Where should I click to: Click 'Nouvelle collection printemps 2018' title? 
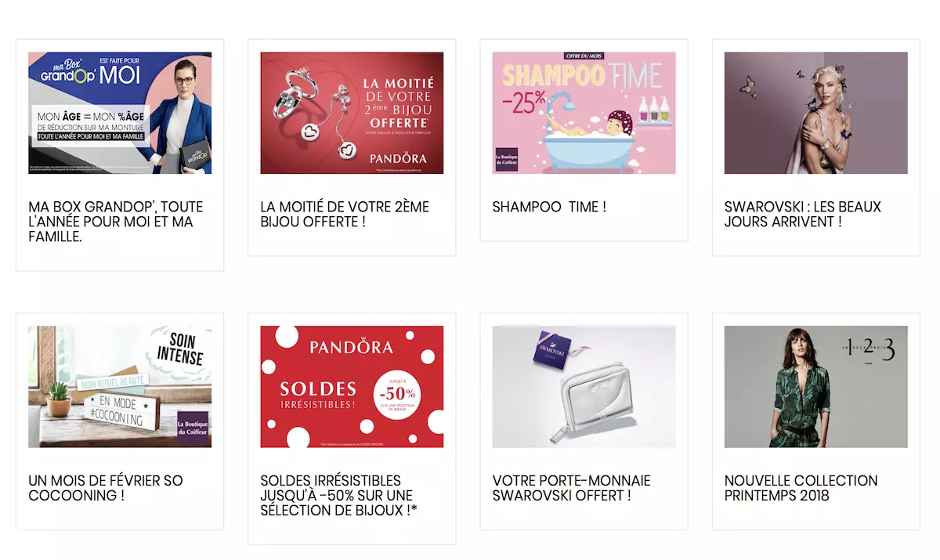[x=801, y=488]
